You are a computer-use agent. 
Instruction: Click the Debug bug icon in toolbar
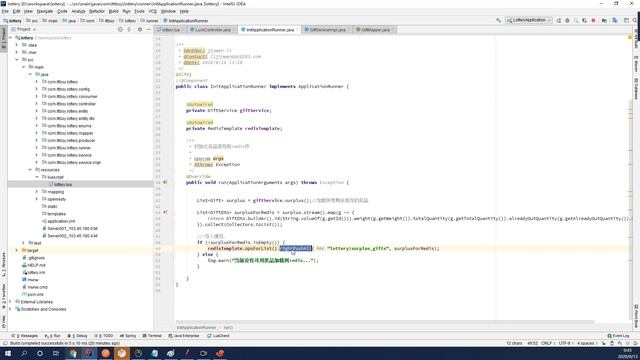(567, 20)
